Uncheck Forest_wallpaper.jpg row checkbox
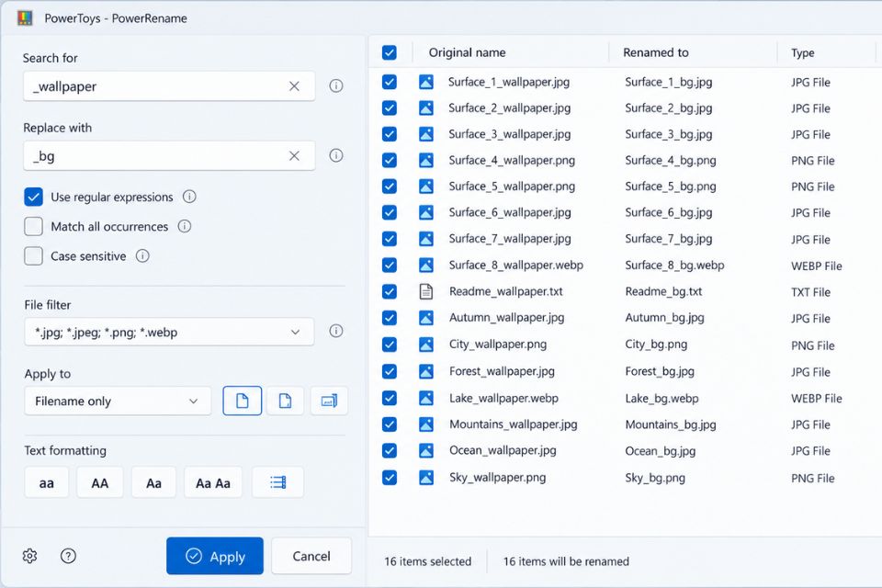882x588 pixels. tap(390, 371)
